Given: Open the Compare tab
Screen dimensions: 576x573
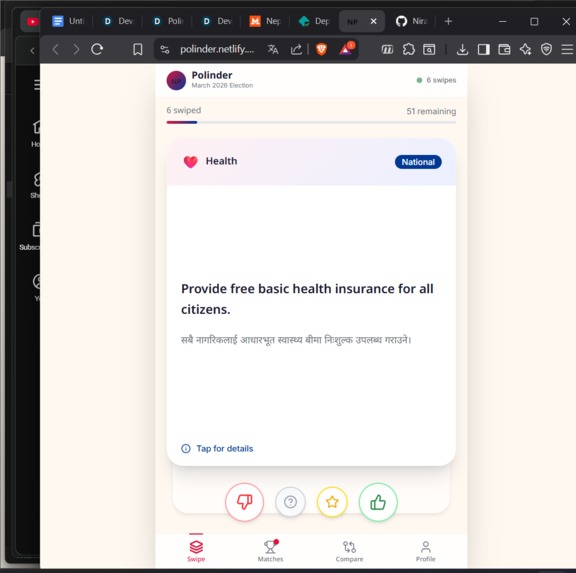Looking at the screenshot, I should pyautogui.click(x=349, y=551).
